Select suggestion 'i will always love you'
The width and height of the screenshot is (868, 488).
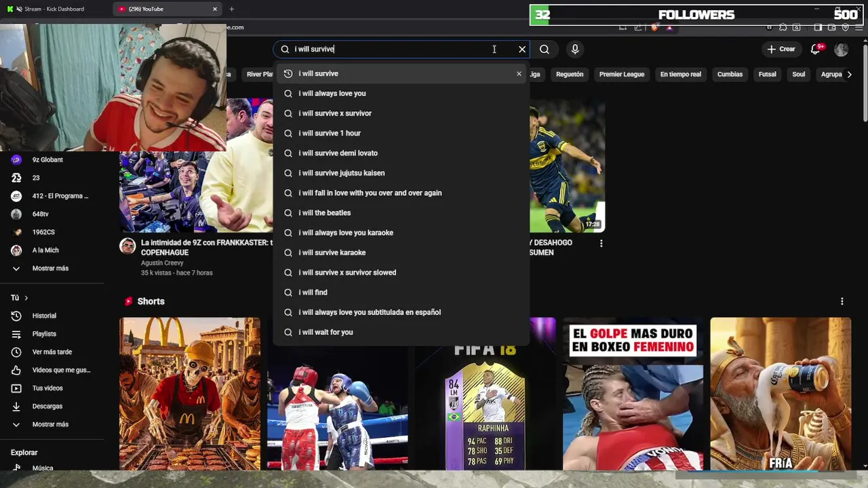(x=401, y=94)
